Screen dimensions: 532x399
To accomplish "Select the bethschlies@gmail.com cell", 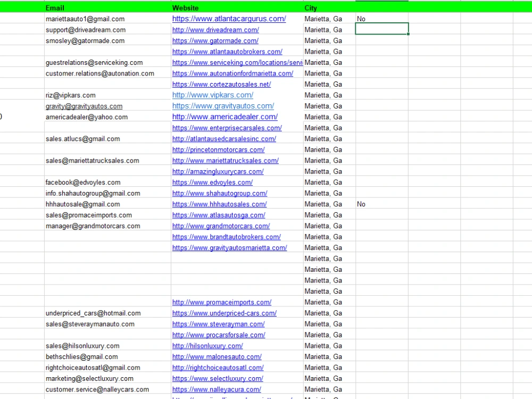I will (107, 356).
